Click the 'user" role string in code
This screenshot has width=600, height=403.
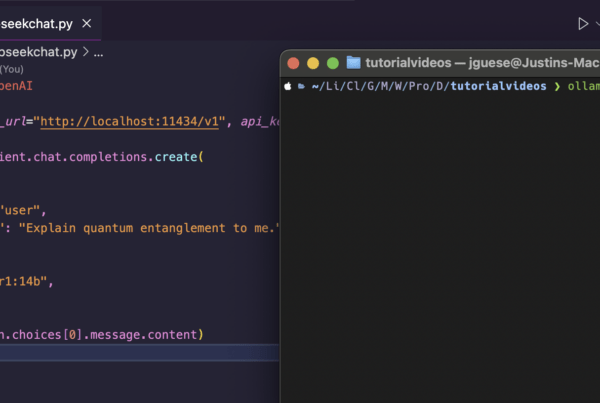pyautogui.click(x=20, y=210)
